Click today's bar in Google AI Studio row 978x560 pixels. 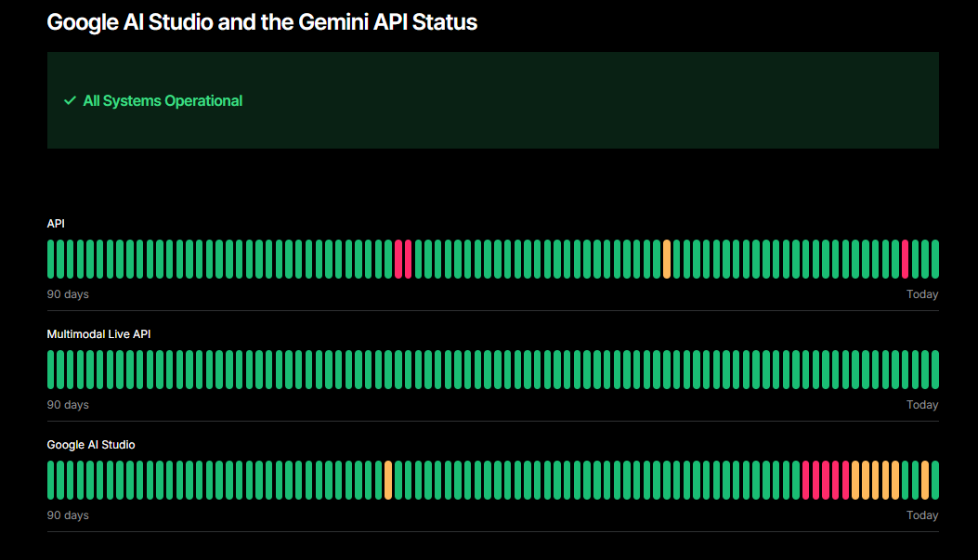(935, 480)
